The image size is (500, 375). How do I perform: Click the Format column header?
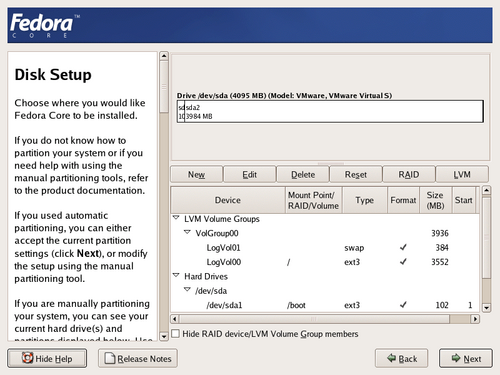pos(403,200)
